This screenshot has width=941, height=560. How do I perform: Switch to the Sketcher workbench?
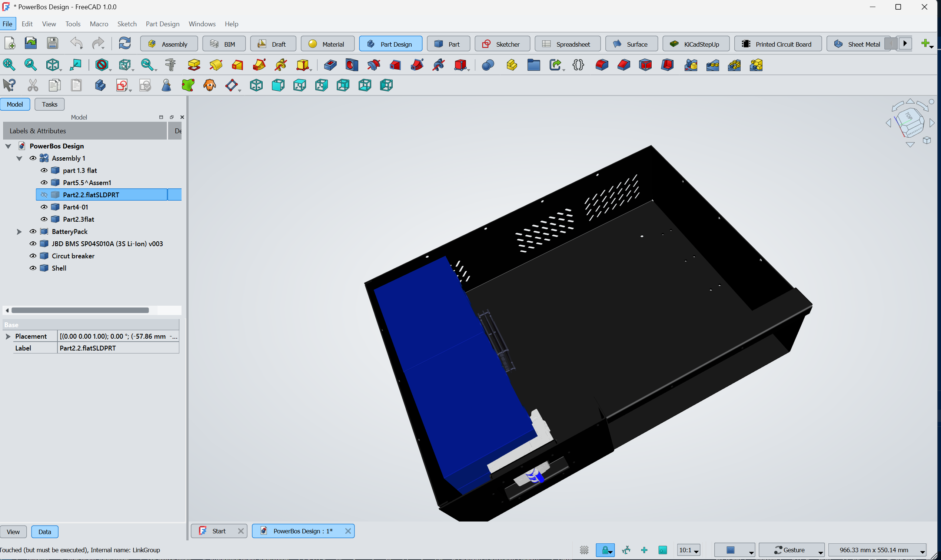pyautogui.click(x=502, y=44)
